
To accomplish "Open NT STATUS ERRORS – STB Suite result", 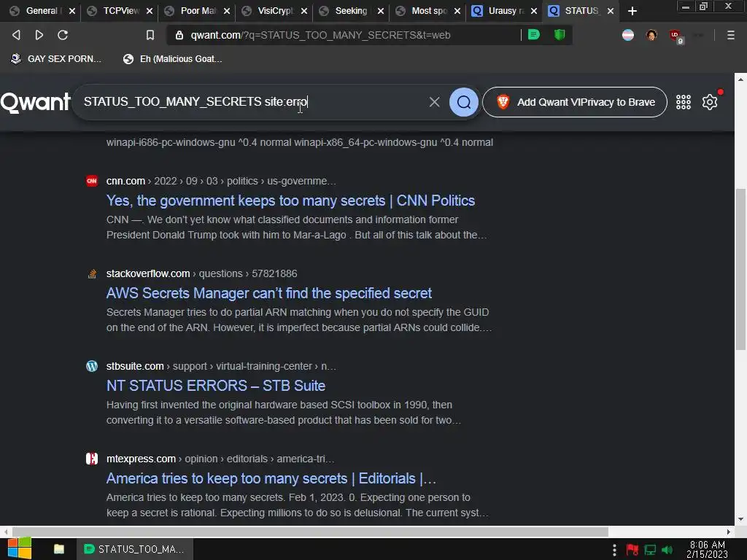I will coord(215,385).
